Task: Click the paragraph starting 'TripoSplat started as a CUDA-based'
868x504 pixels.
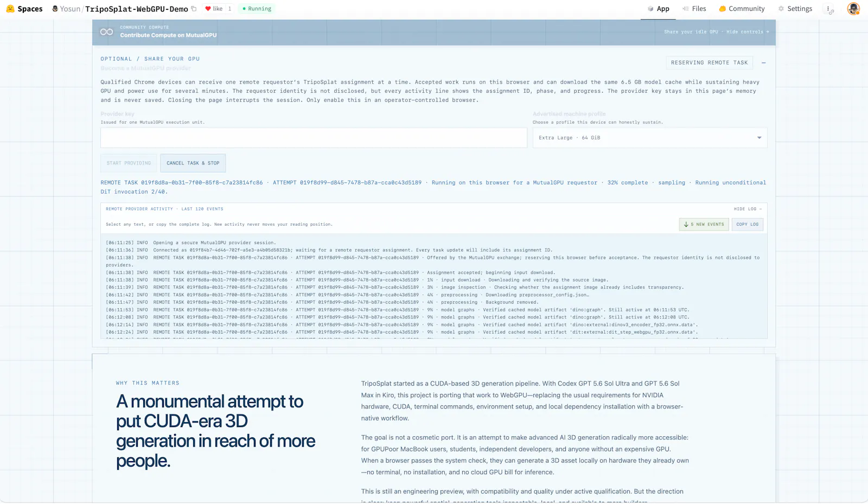Action: [x=522, y=401]
